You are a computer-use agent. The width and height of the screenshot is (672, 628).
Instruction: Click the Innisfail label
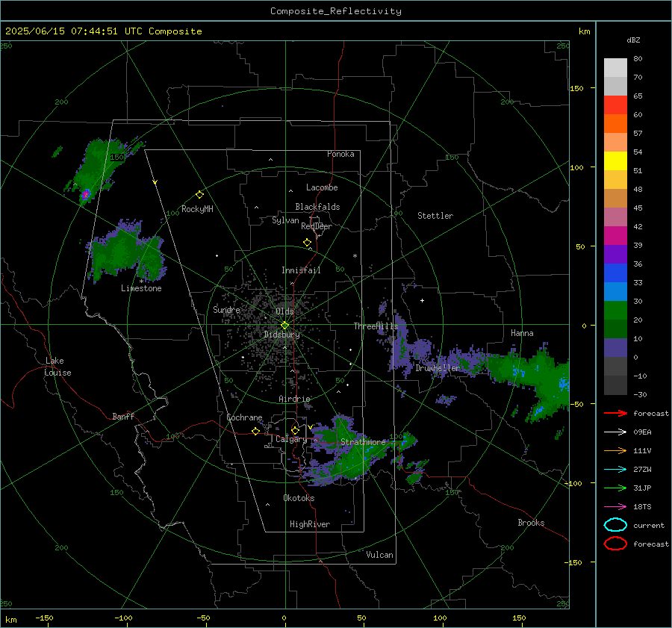point(301,270)
